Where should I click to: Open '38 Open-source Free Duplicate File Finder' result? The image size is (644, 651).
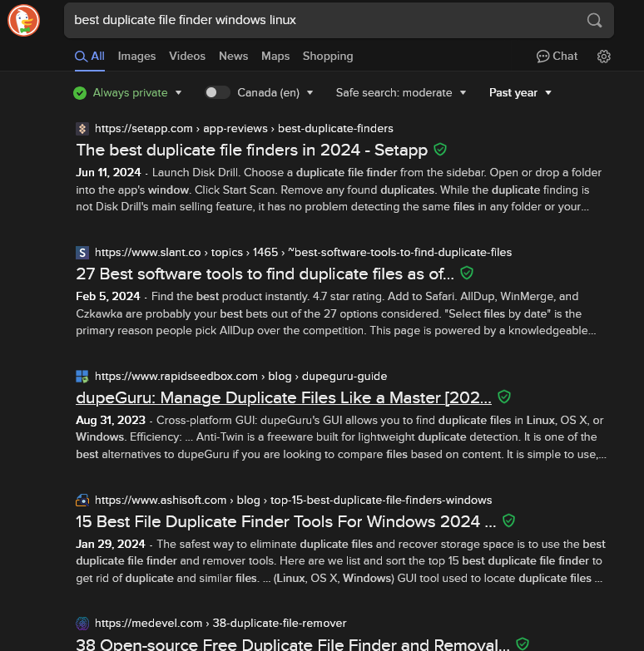coord(293,644)
